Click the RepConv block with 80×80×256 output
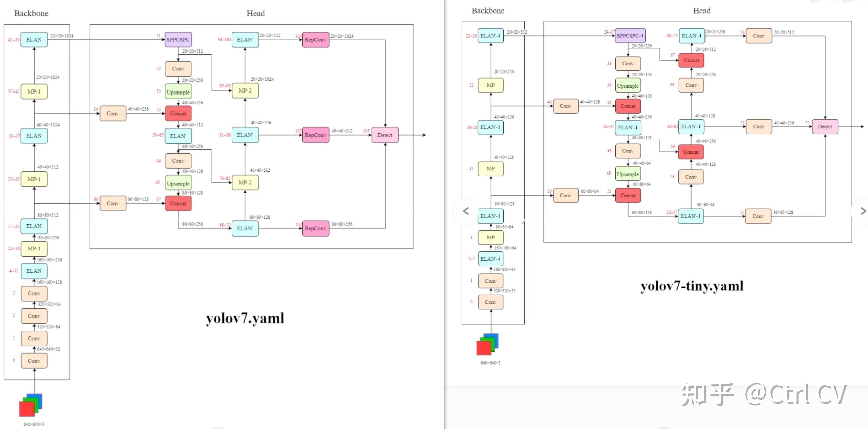Screen dimensions: 868x429 (x=315, y=228)
